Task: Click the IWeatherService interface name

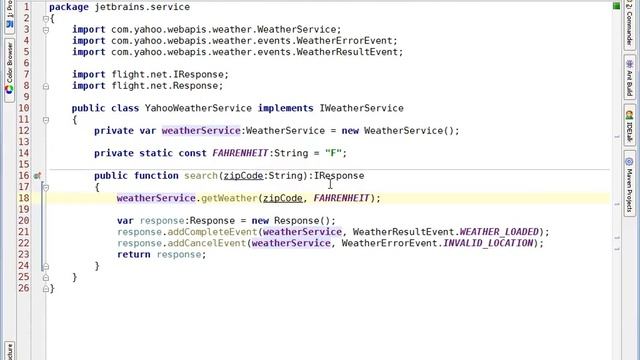Action: click(361, 108)
